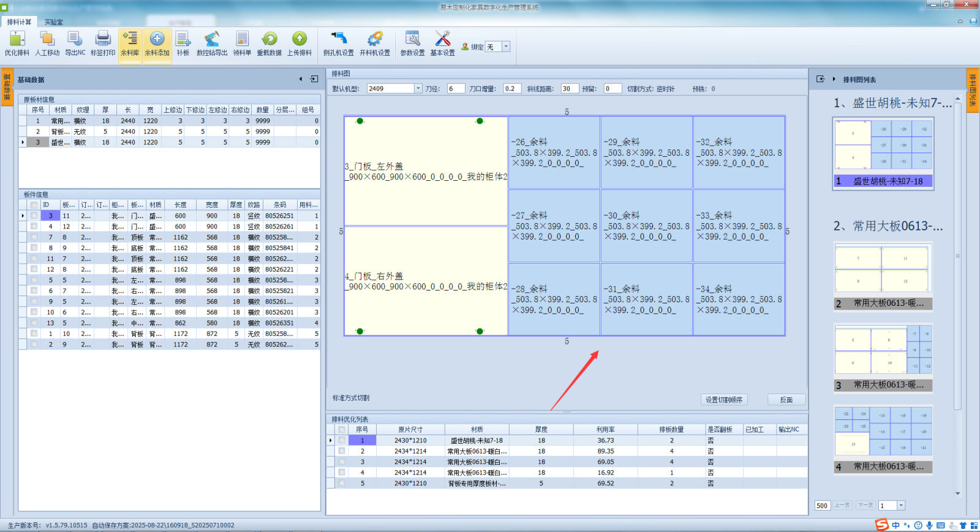Click the microphone icon in tray
This screenshot has height=532, width=980.
point(929,525)
